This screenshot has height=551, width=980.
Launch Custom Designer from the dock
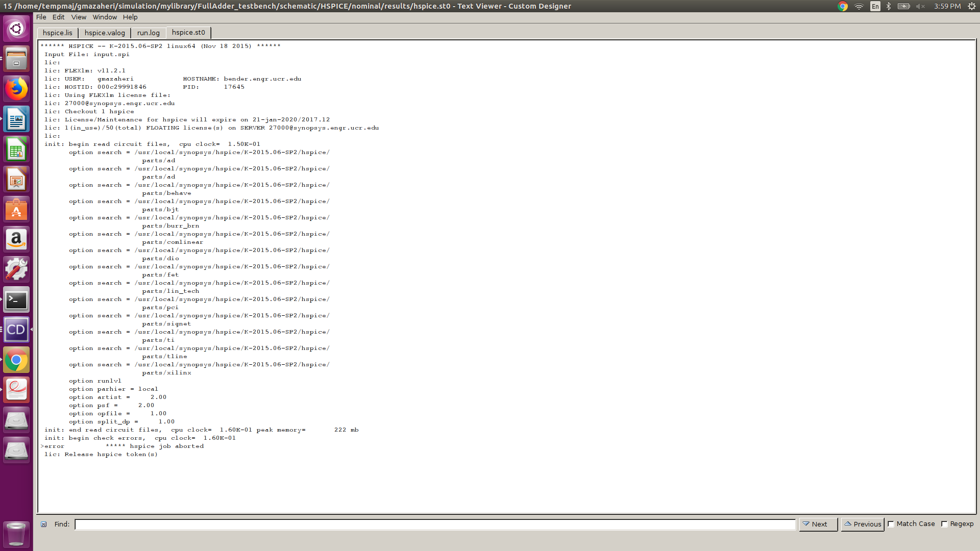click(16, 330)
